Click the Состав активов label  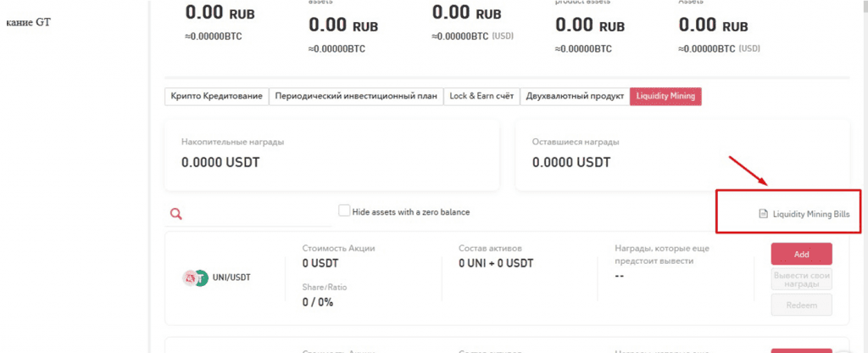tap(491, 248)
